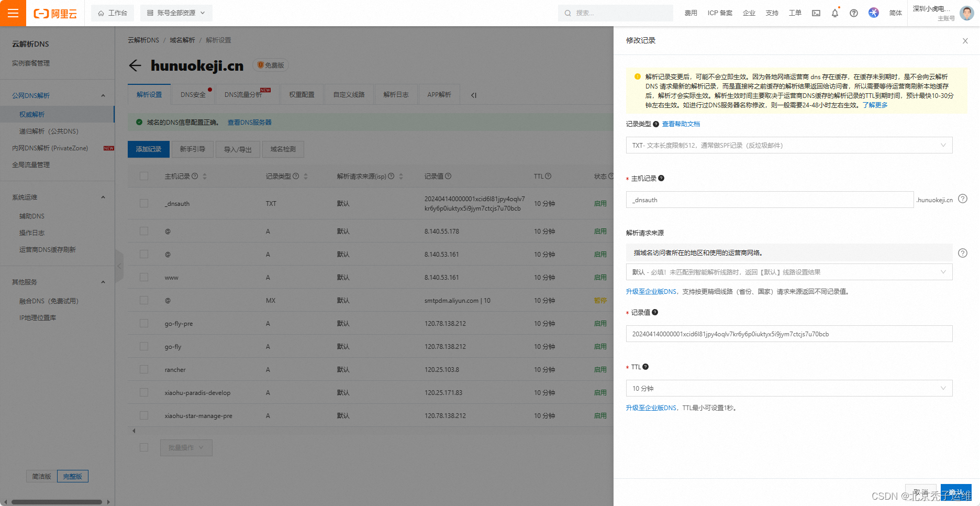Collapse the tab bar with the arrow icon
The width and height of the screenshot is (980, 506).
click(474, 95)
